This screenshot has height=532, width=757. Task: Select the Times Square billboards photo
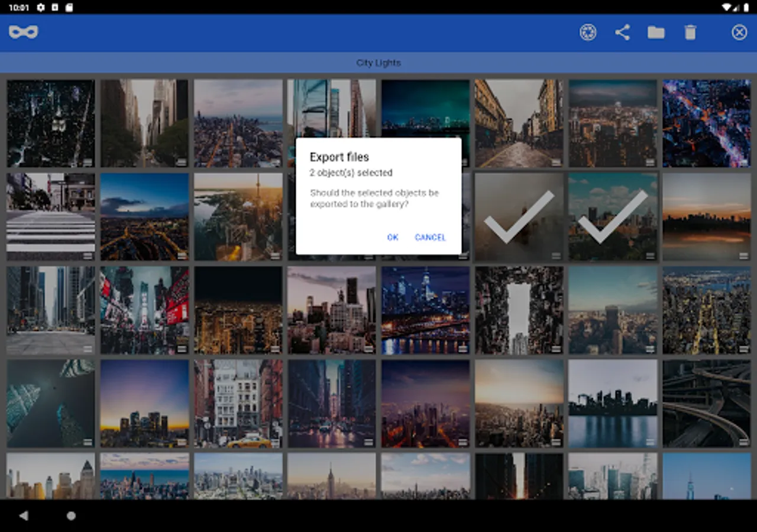(144, 310)
